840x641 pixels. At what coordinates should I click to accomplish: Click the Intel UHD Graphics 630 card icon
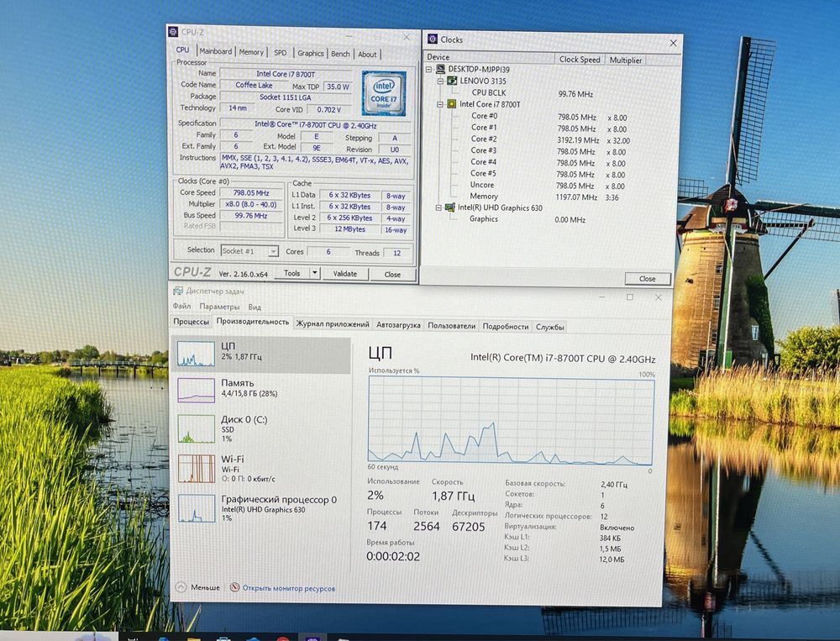pos(449,208)
